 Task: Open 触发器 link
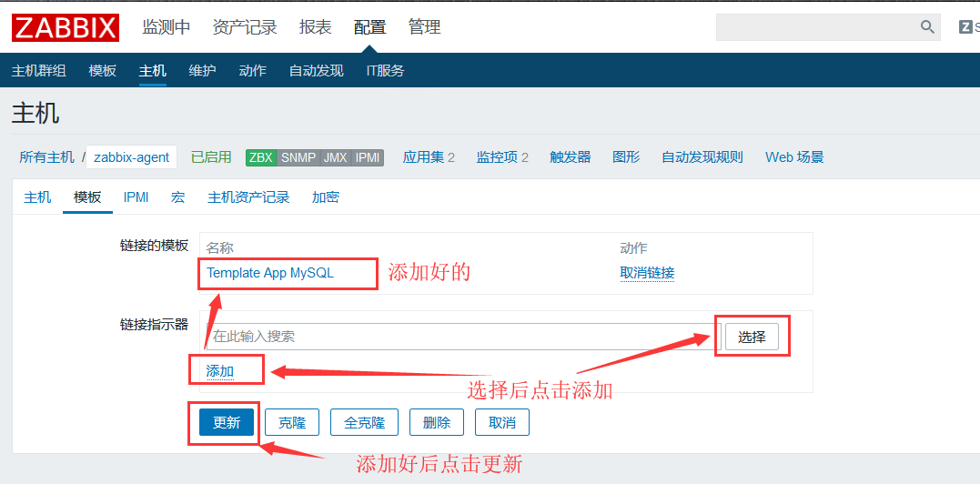(570, 157)
